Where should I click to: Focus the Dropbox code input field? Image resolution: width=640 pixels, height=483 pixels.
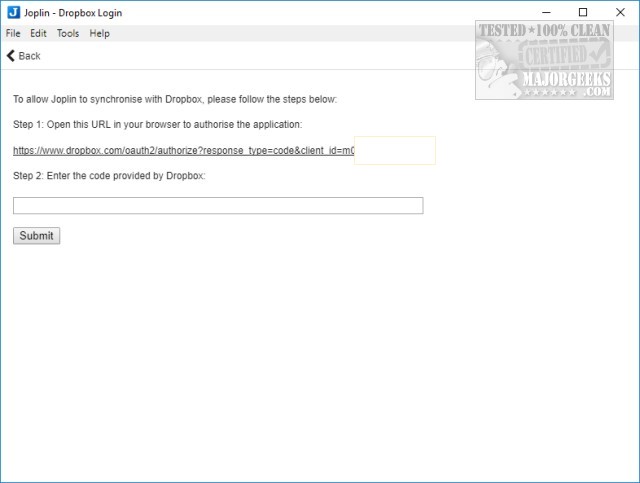[x=218, y=205]
